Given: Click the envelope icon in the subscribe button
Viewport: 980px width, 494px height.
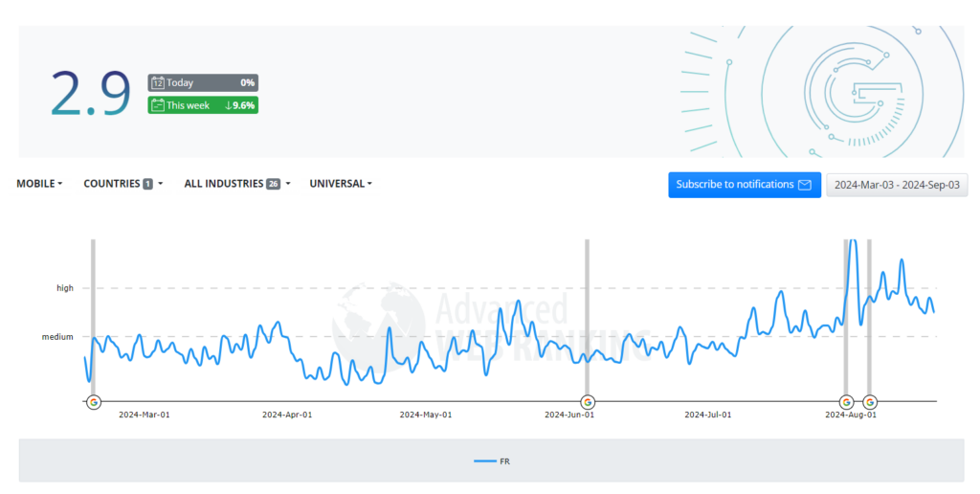Looking at the screenshot, I should (x=805, y=185).
